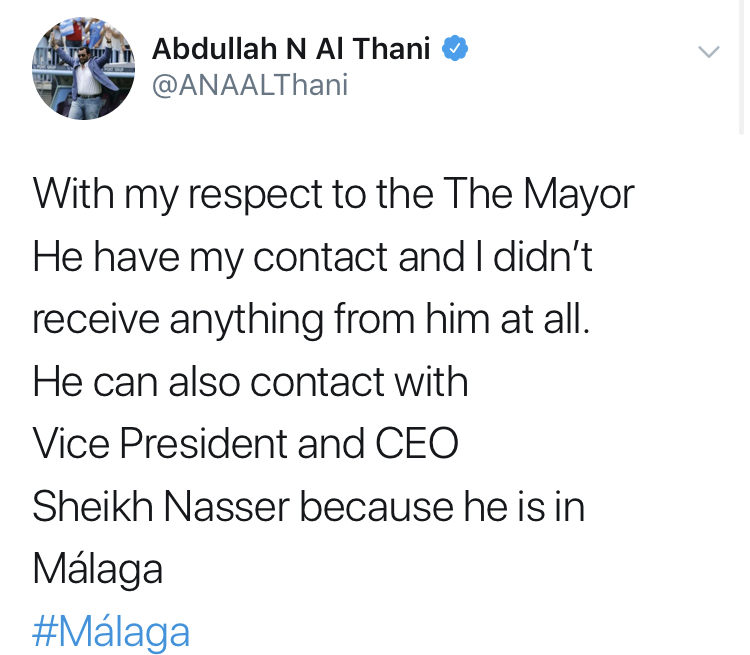Click the line starting 'With my respect'
This screenshot has height=655, width=750.
tap(333, 193)
